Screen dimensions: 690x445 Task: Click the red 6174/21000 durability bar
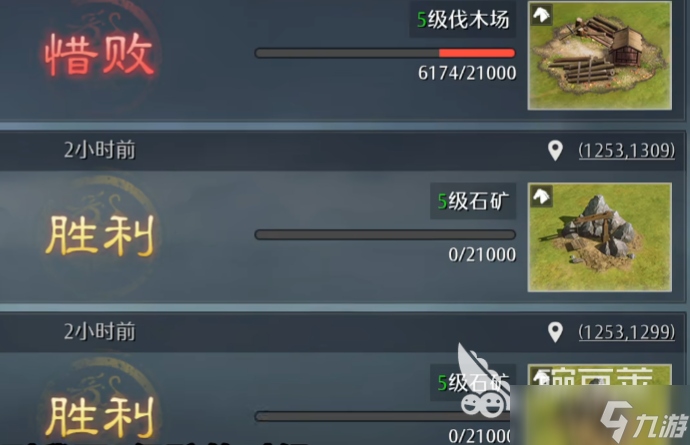tap(385, 53)
